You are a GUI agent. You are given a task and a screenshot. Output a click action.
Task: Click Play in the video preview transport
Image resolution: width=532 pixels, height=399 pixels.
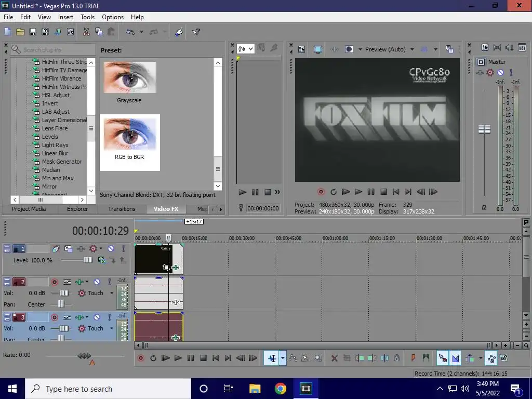[x=358, y=192]
